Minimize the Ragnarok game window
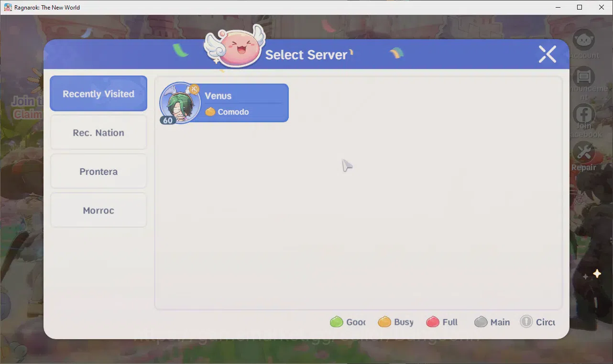Viewport: 613px width, 364px height. (x=558, y=7)
